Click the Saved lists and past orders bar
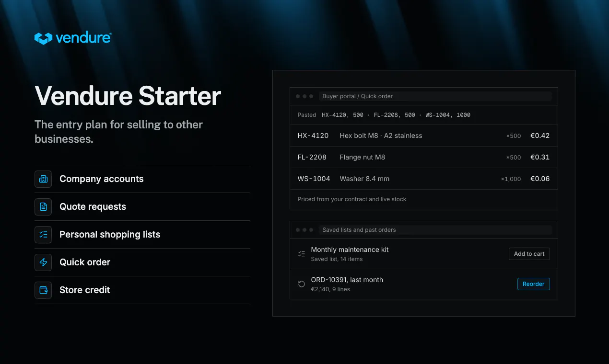The height and width of the screenshot is (364, 609). (435, 230)
